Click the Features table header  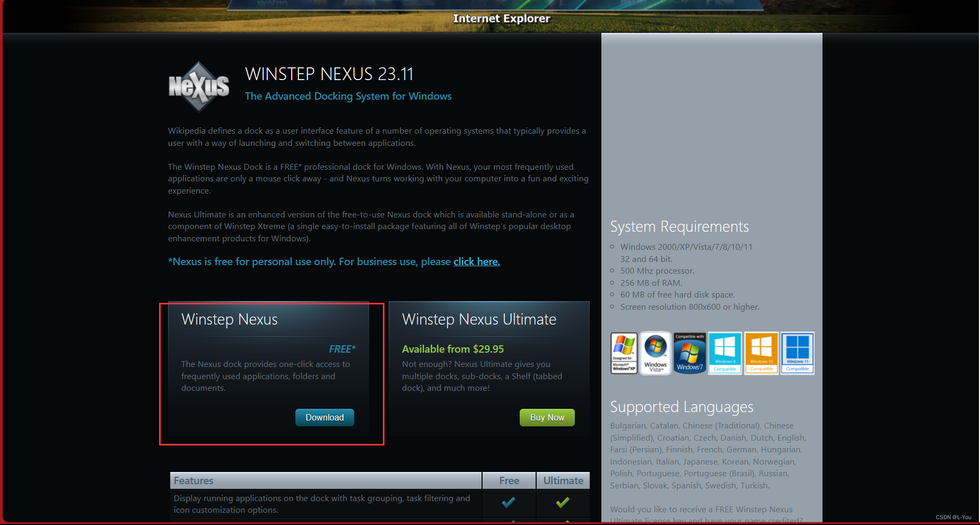pyautogui.click(x=326, y=480)
